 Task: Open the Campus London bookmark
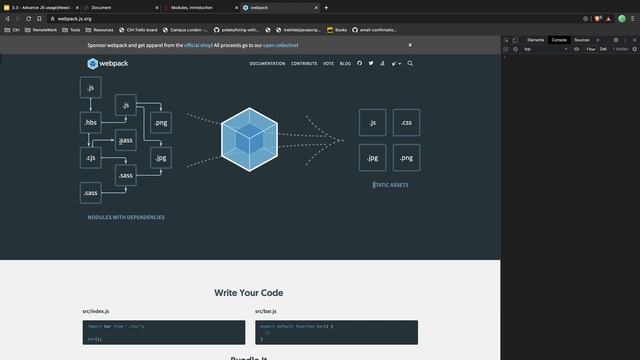pos(185,30)
